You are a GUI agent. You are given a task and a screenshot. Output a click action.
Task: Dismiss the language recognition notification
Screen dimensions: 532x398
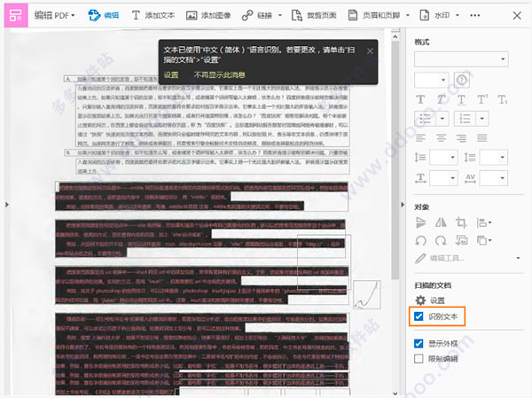tap(370, 51)
